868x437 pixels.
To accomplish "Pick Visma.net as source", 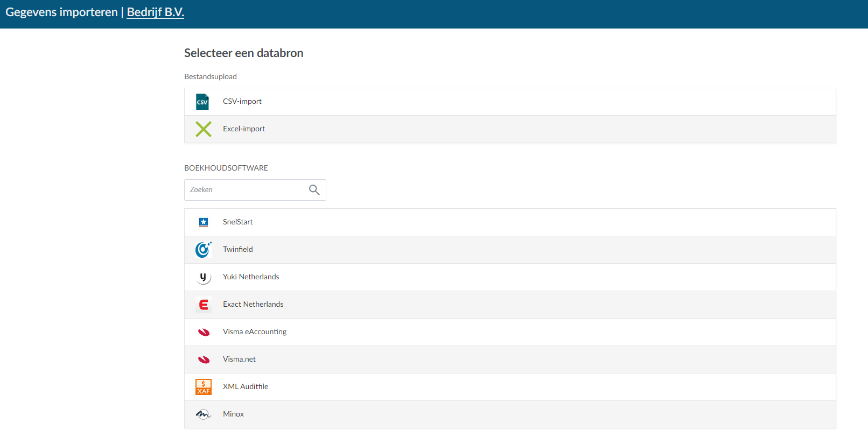I will click(510, 360).
